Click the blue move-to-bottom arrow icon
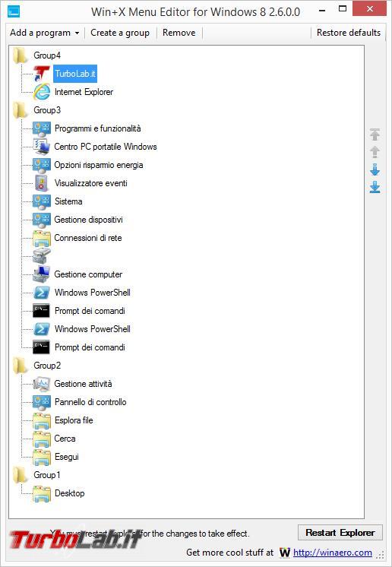This screenshot has width=392, height=567. click(x=375, y=187)
